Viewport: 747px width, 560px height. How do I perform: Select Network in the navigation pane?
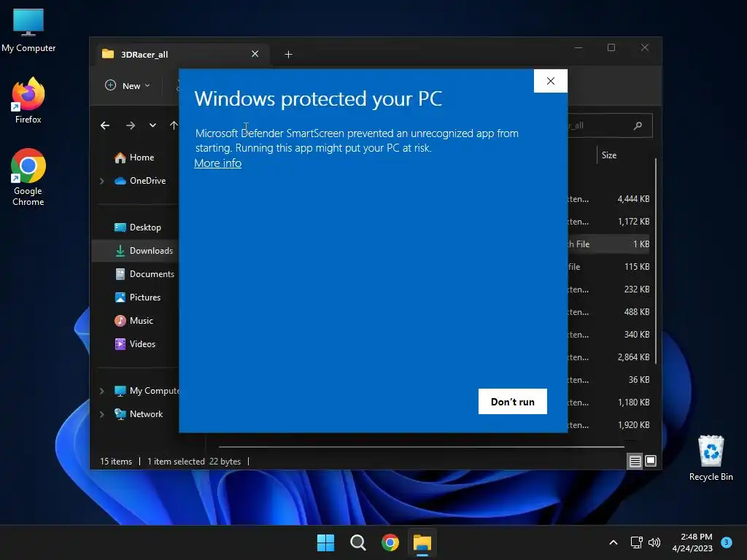139,414
